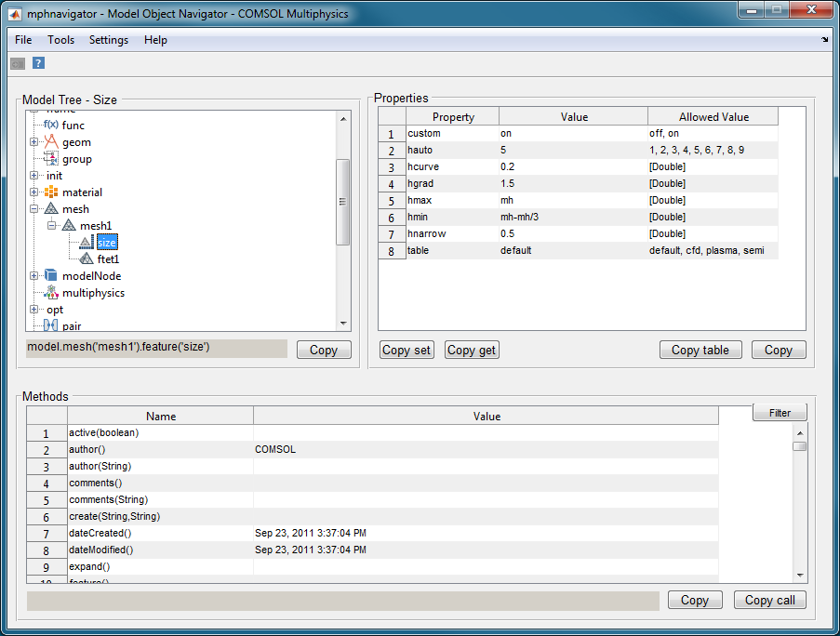Screen dimensions: 840x636
Task: Collapse the mesh tree node
Action: (x=34, y=209)
